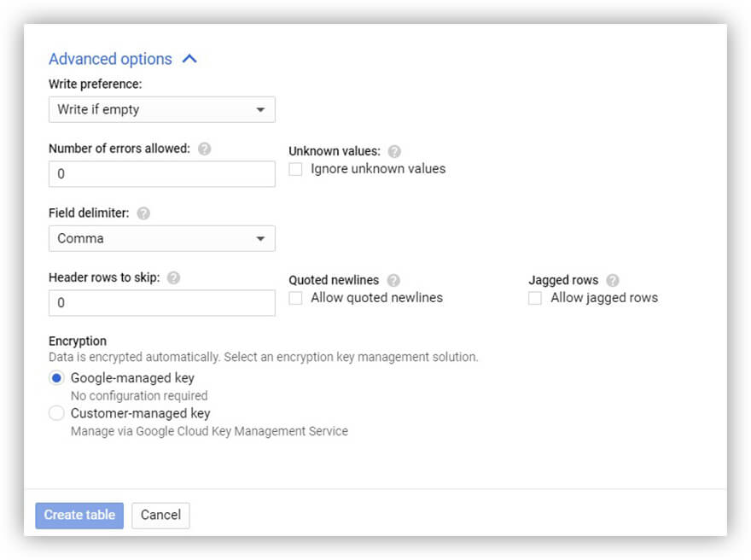Click into Header rows to skip field
751x560 pixels.
(162, 303)
